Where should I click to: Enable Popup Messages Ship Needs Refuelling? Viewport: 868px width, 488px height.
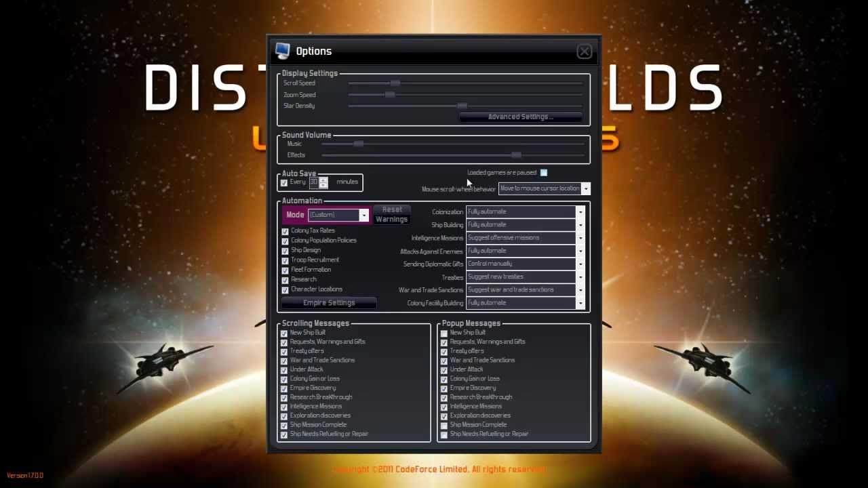tap(444, 434)
